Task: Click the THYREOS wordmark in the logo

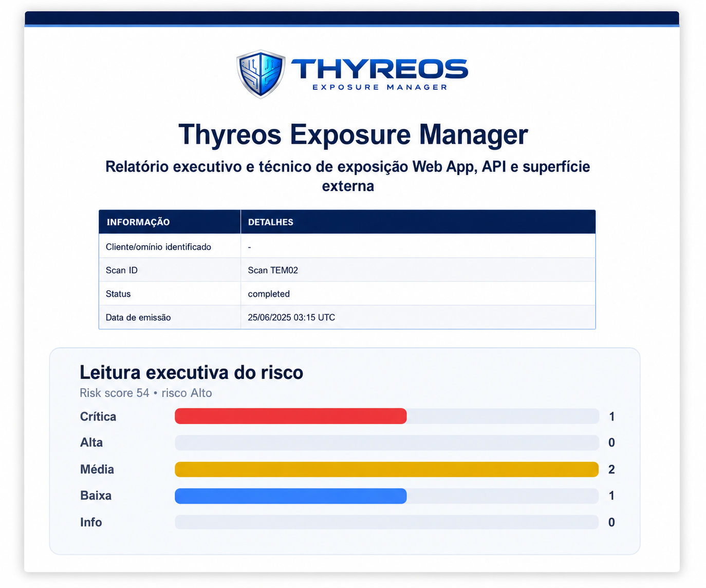Action: pyautogui.click(x=380, y=69)
